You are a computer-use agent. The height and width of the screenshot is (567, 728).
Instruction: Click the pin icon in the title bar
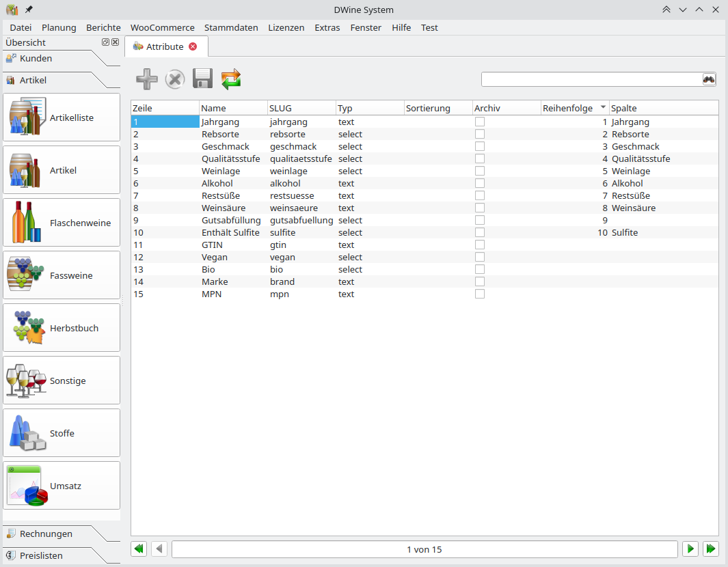click(29, 10)
